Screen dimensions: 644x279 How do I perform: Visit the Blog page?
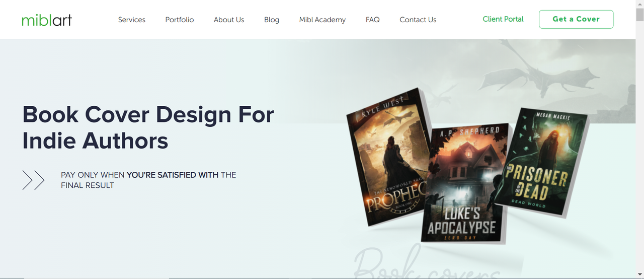point(272,20)
